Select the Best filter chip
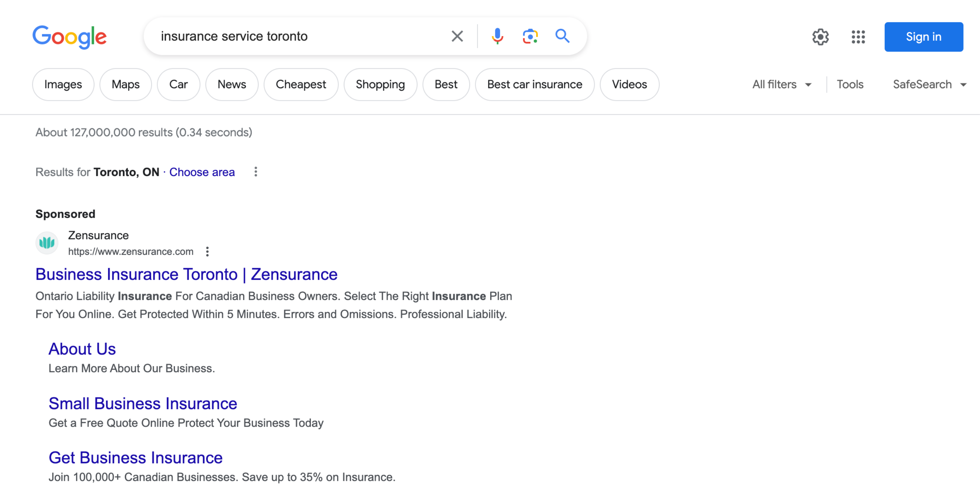 pos(446,84)
